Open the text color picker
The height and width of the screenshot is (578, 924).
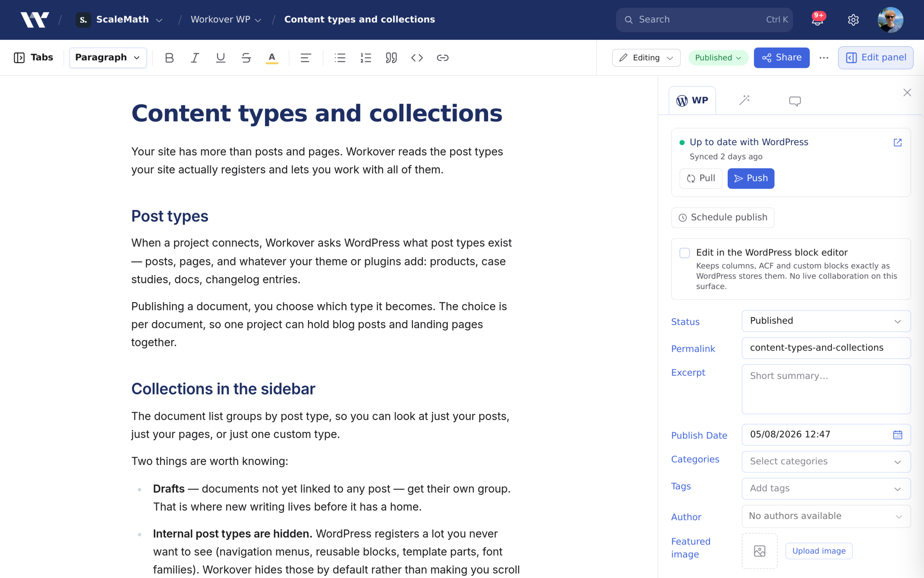[272, 58]
